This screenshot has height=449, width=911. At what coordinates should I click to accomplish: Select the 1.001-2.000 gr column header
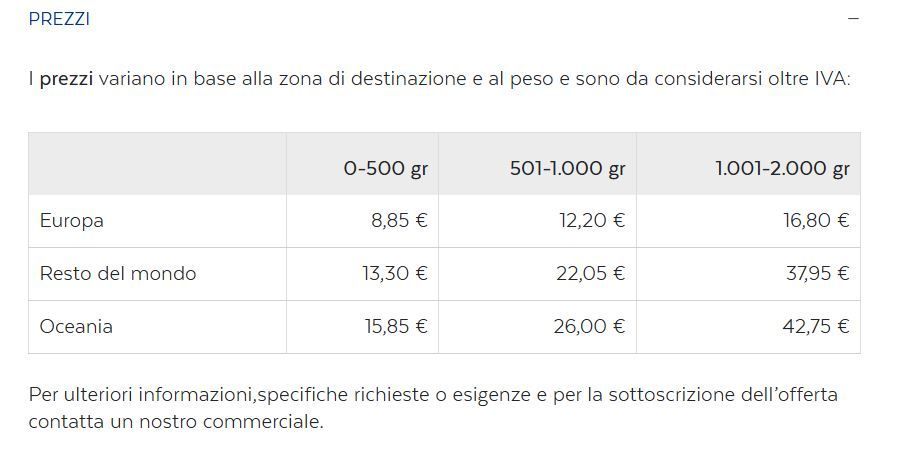click(782, 168)
